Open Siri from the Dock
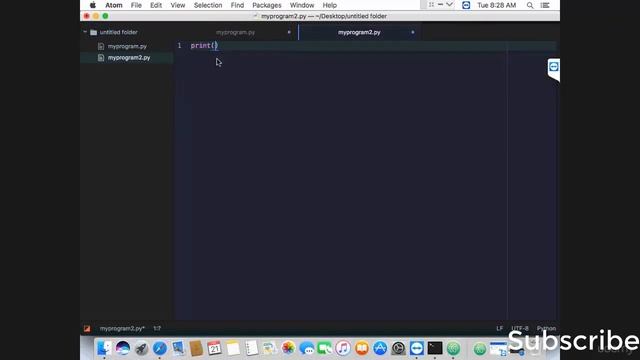This screenshot has width=640, height=360. tap(123, 348)
